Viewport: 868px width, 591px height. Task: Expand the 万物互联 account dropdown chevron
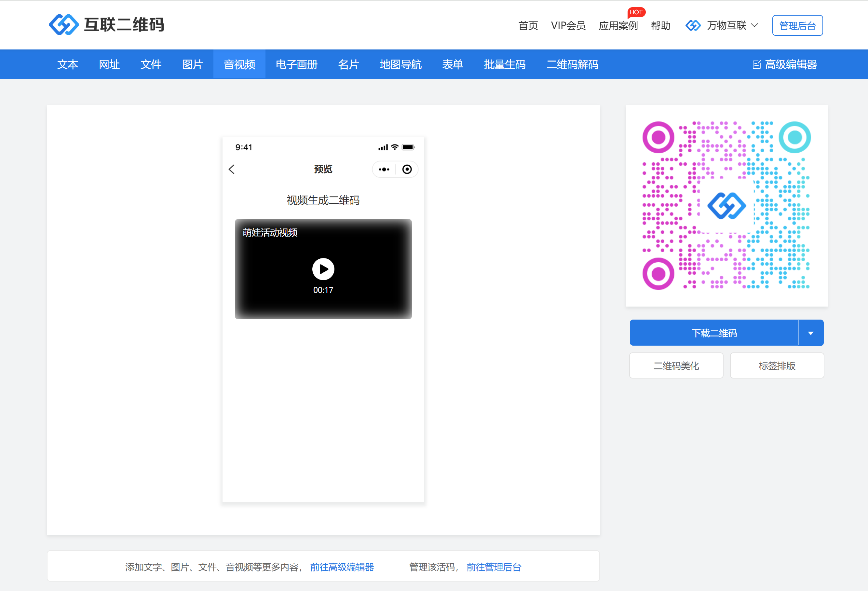754,25
